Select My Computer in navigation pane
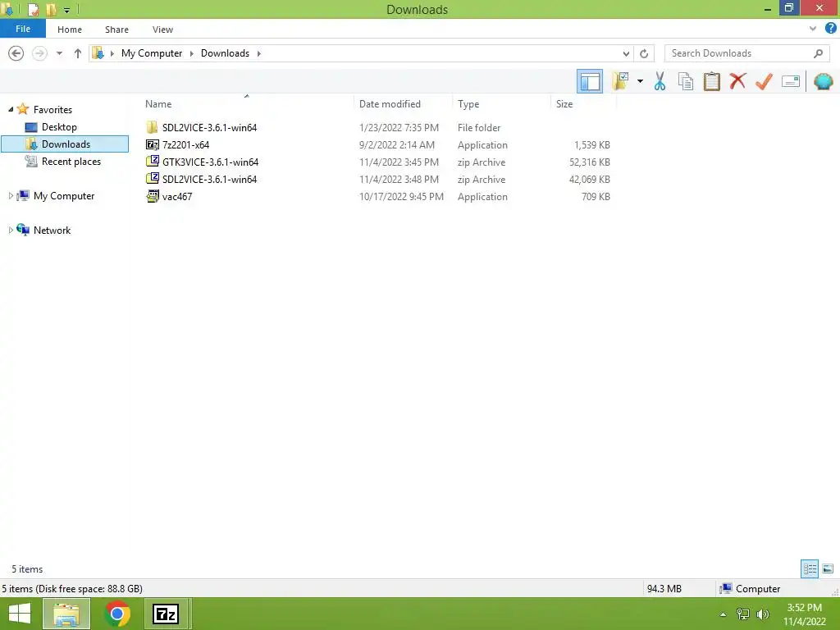The width and height of the screenshot is (840, 630). click(64, 196)
